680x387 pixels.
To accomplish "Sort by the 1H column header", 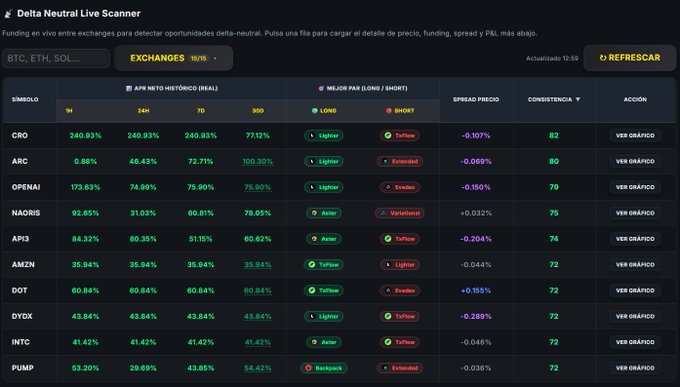I will (x=69, y=111).
